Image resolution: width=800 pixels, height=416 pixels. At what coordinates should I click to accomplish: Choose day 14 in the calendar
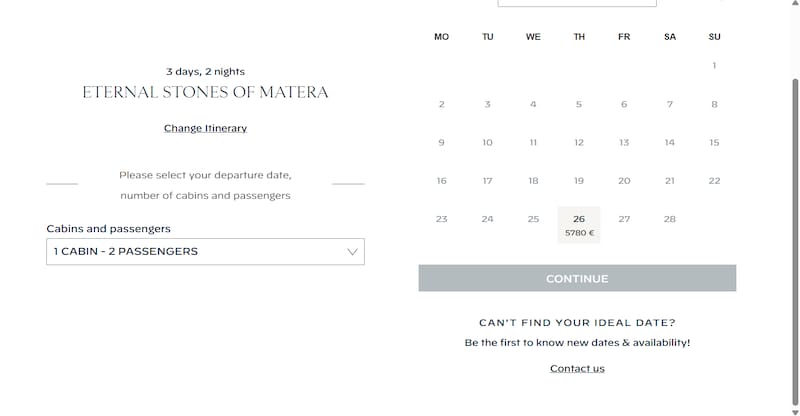(669, 143)
